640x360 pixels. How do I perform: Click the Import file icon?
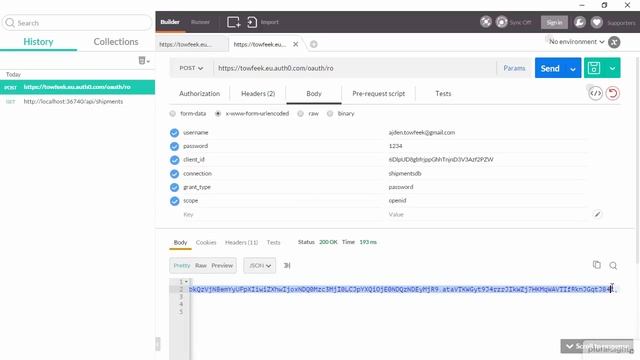pyautogui.click(x=252, y=22)
